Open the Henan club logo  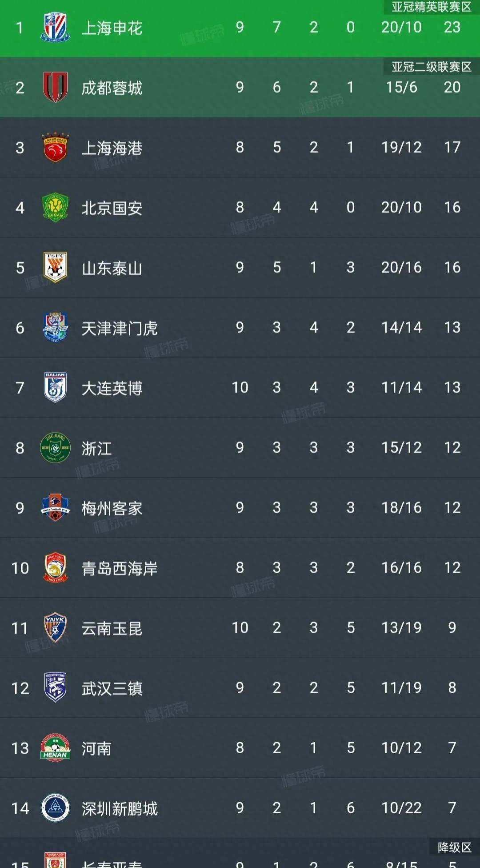point(55,748)
